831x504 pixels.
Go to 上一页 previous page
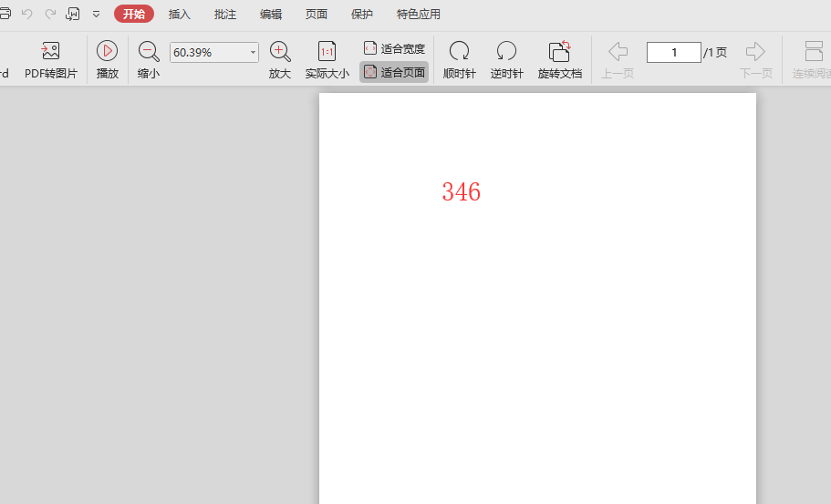pos(618,52)
